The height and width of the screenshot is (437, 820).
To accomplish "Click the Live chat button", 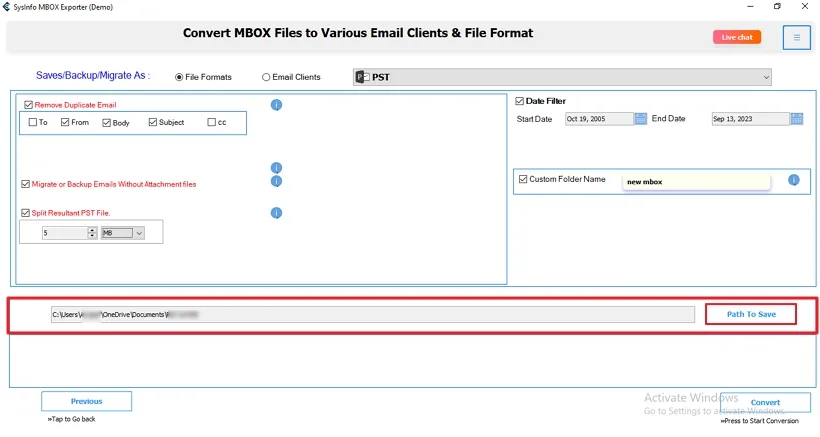I will click(737, 37).
